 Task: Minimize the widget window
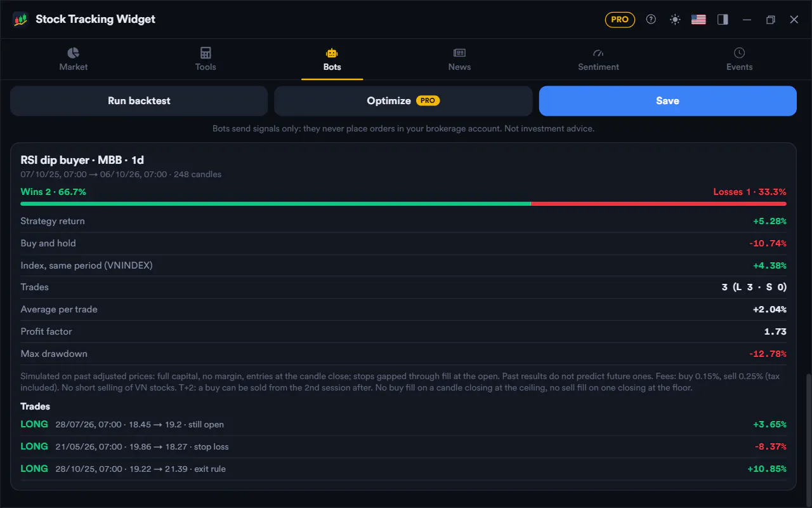tap(747, 20)
